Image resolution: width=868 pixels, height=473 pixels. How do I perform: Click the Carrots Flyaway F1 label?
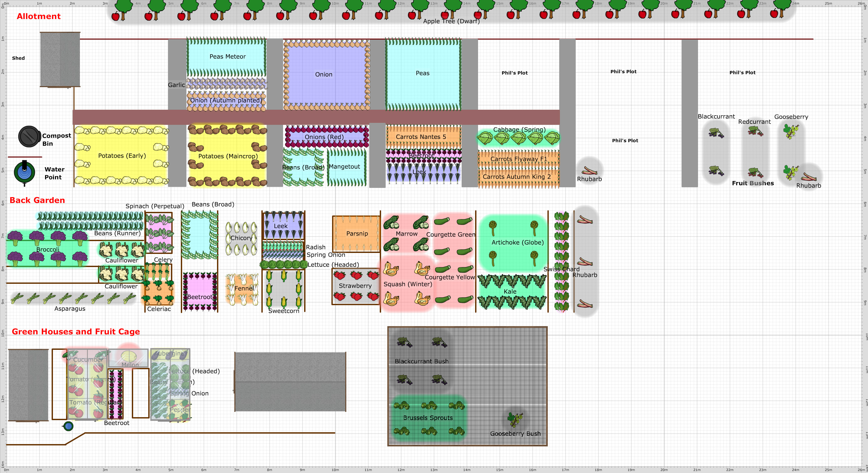click(x=518, y=159)
